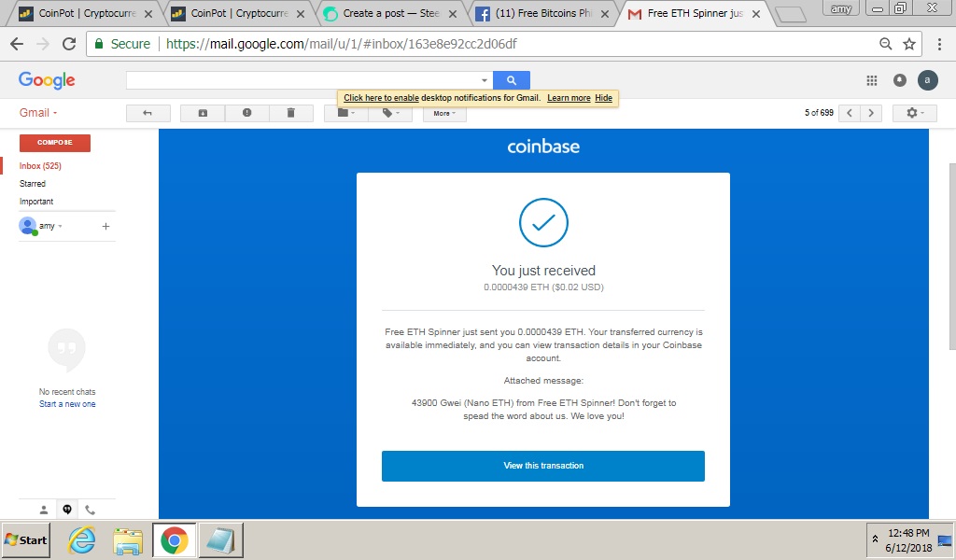Viewport: 956px width, 560px height.
Task: Reload the Gmail page
Action: coord(69,44)
